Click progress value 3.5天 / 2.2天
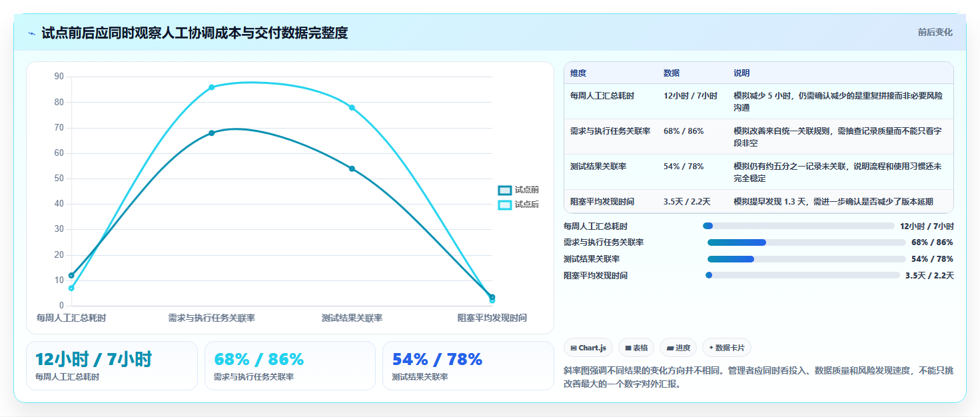980x417 pixels. point(929,276)
